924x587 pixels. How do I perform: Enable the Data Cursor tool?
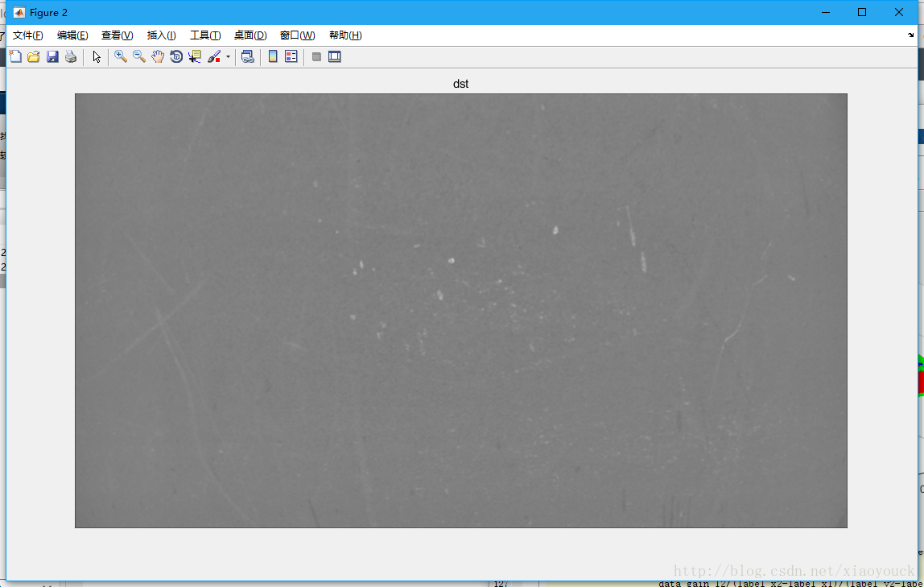pyautogui.click(x=195, y=56)
